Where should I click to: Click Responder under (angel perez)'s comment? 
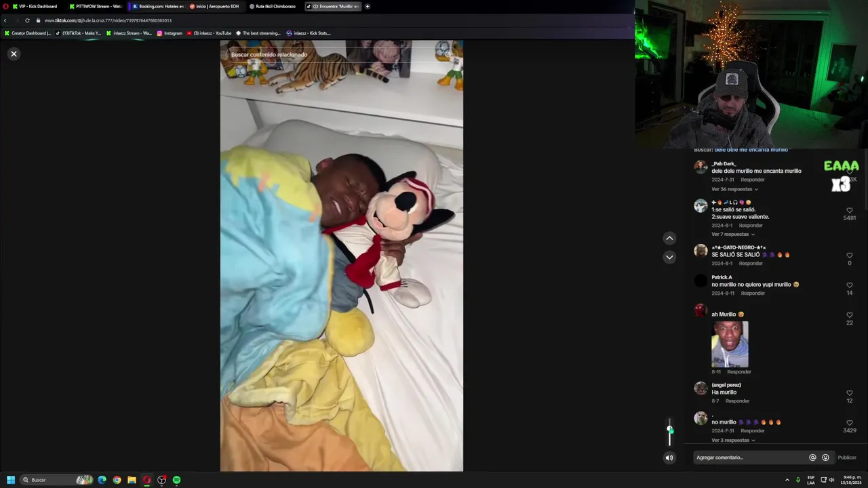pos(737,401)
